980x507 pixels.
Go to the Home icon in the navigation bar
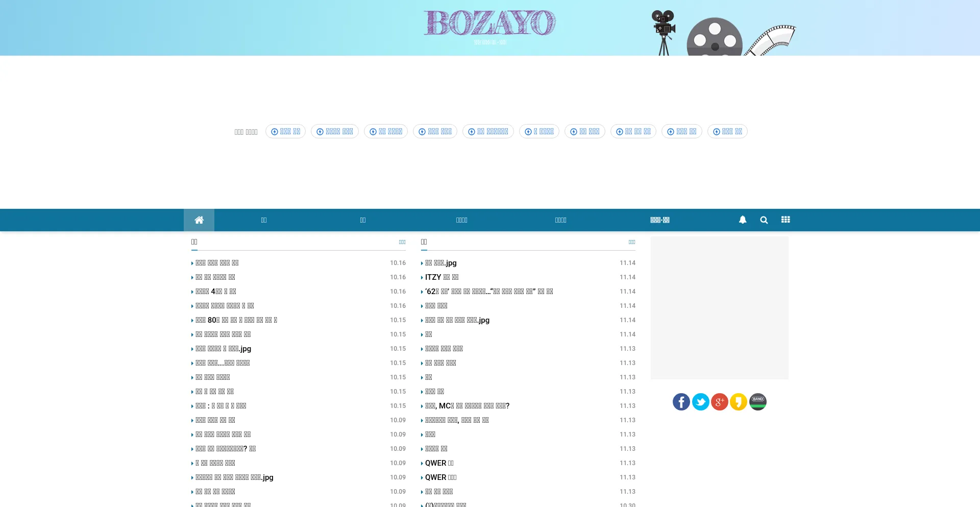pos(199,220)
